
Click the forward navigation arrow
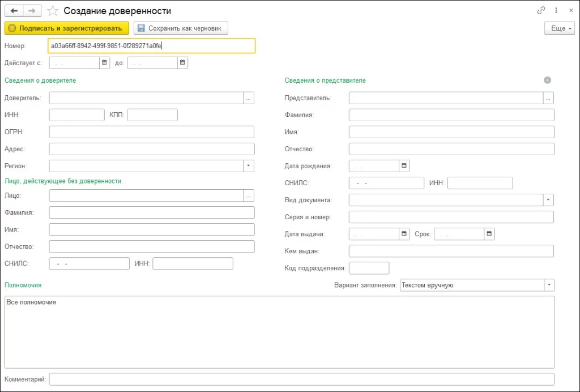[32, 11]
